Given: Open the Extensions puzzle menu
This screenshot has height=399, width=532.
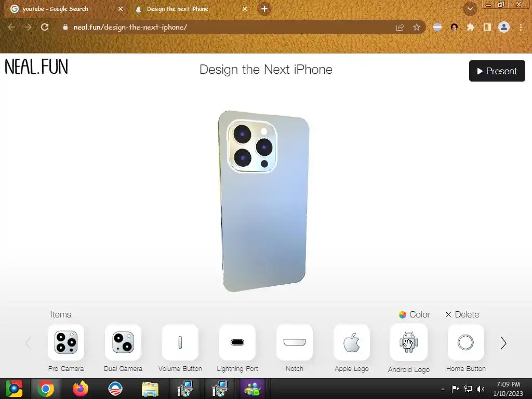Looking at the screenshot, I should pyautogui.click(x=471, y=27).
